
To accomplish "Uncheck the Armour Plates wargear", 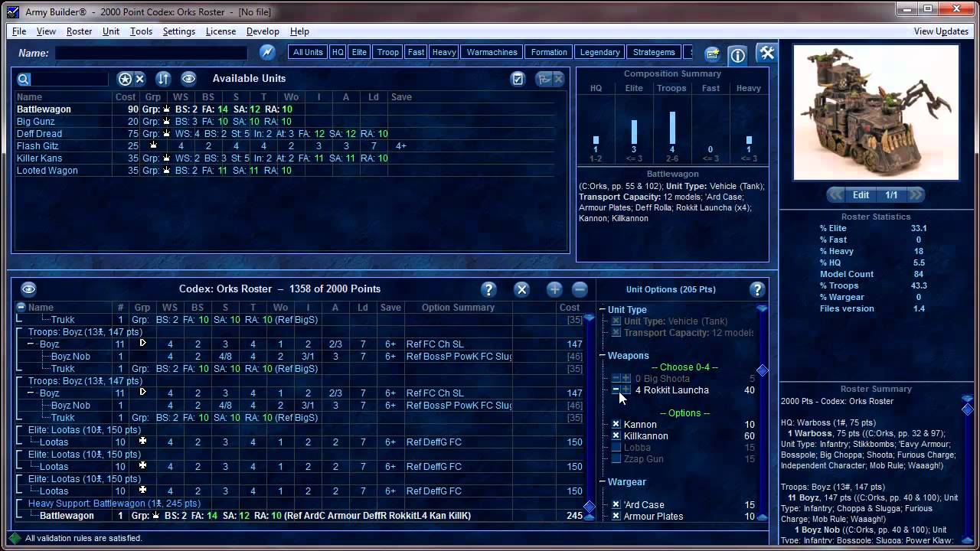I will coord(616,517).
